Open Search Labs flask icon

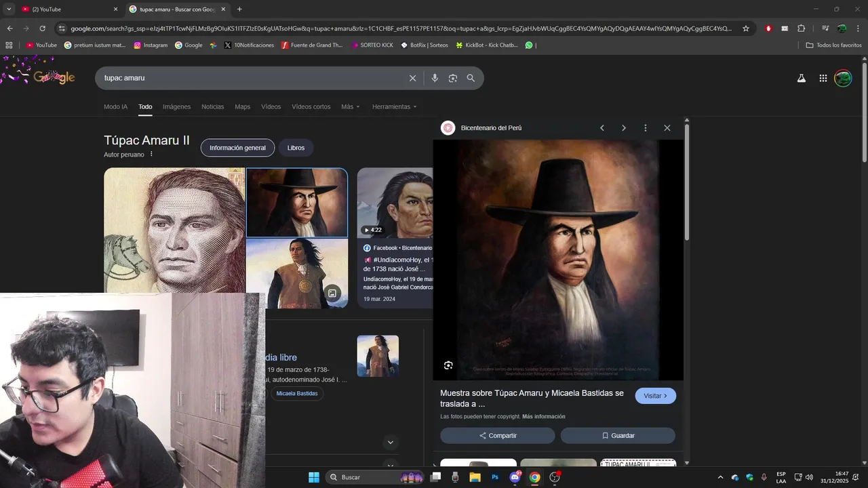pos(801,78)
